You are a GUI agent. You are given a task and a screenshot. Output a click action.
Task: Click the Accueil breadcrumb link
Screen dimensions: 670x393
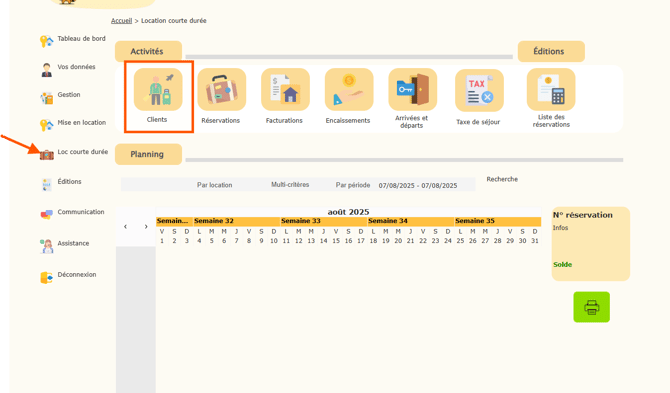click(x=121, y=21)
